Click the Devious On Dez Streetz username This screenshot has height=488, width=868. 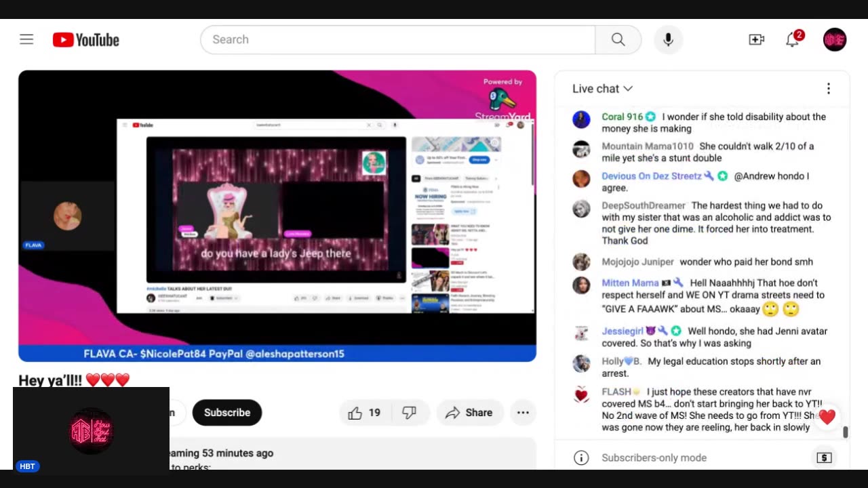(x=651, y=176)
